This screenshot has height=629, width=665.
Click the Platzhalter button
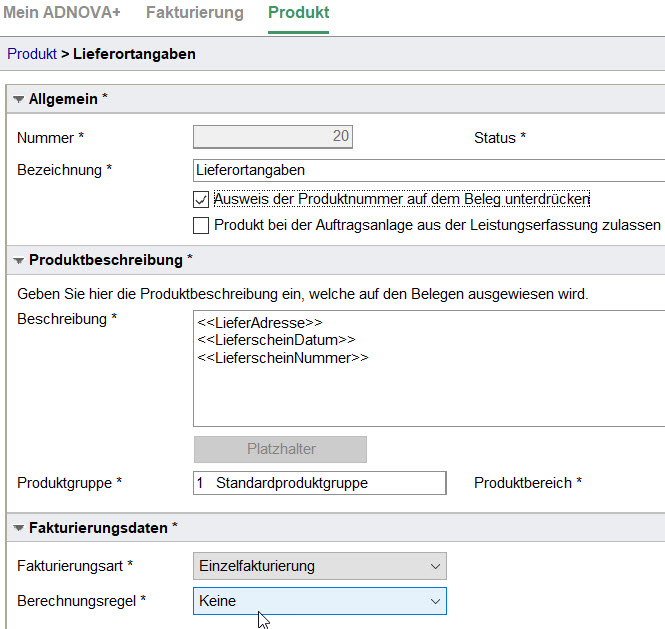click(280, 449)
